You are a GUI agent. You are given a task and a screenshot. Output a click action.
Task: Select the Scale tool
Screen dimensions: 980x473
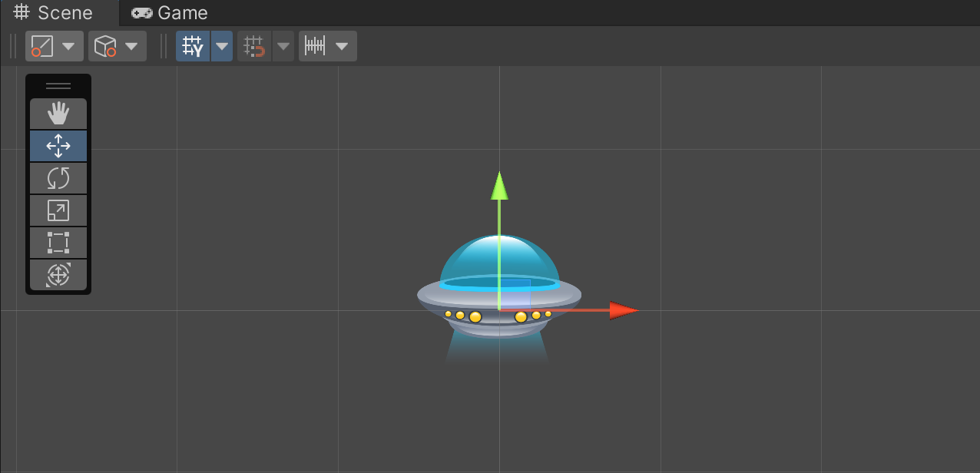(x=58, y=210)
